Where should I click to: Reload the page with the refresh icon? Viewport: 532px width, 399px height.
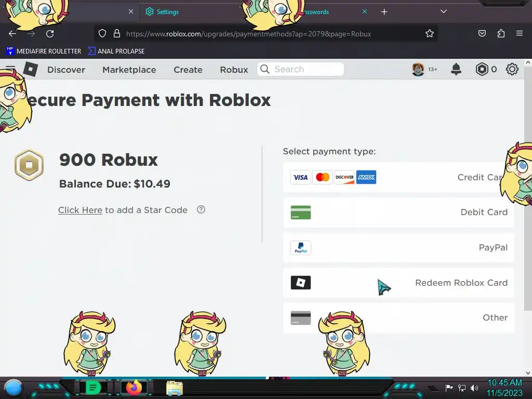click(x=50, y=34)
